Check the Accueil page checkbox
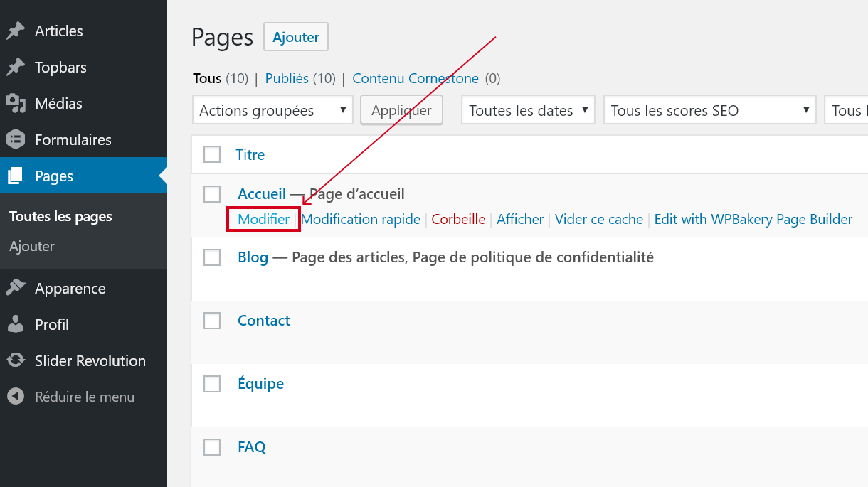 click(x=212, y=194)
